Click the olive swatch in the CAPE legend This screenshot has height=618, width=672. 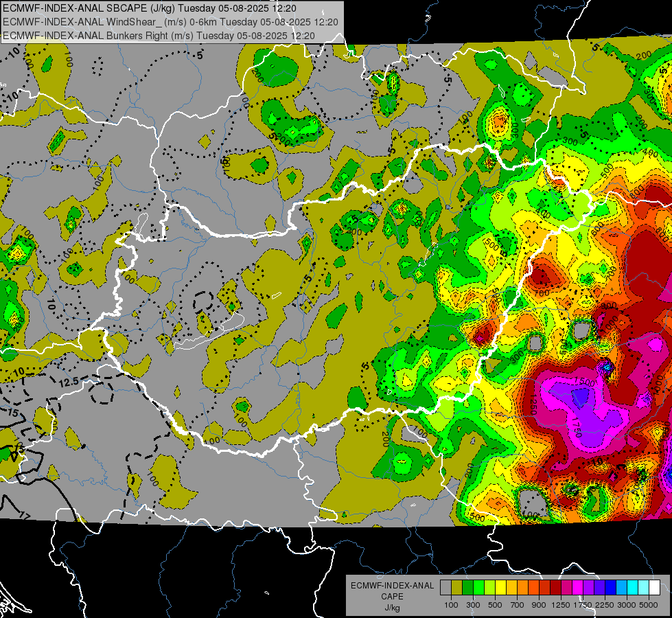[456, 587]
